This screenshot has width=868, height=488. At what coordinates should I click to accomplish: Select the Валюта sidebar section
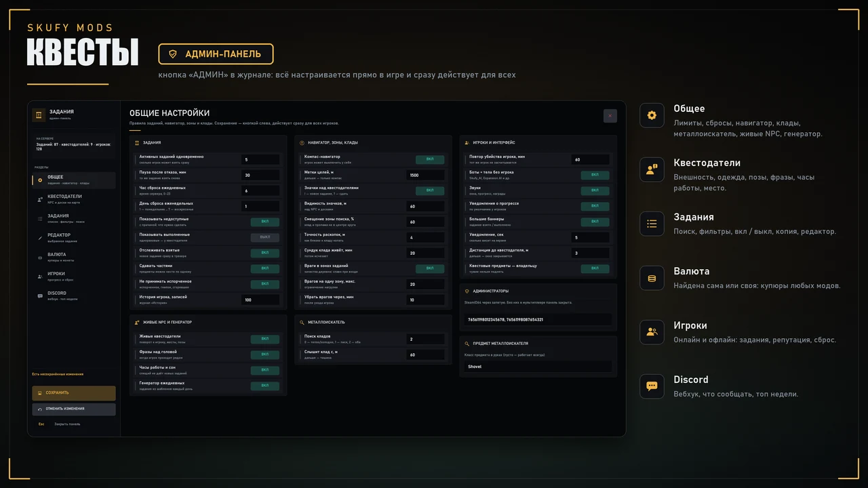(74, 258)
